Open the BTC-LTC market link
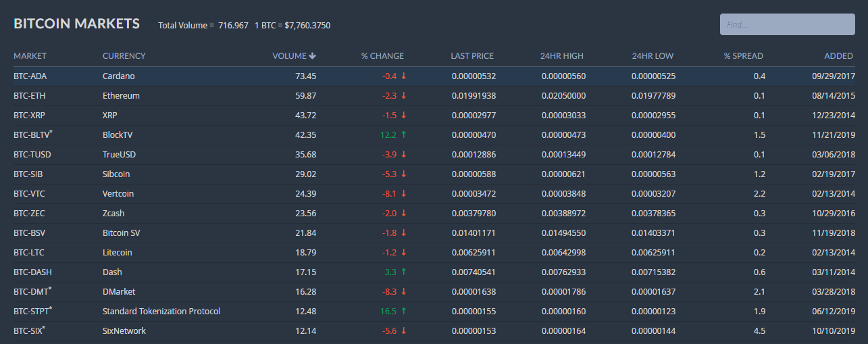Image resolution: width=868 pixels, height=344 pixels. [29, 253]
